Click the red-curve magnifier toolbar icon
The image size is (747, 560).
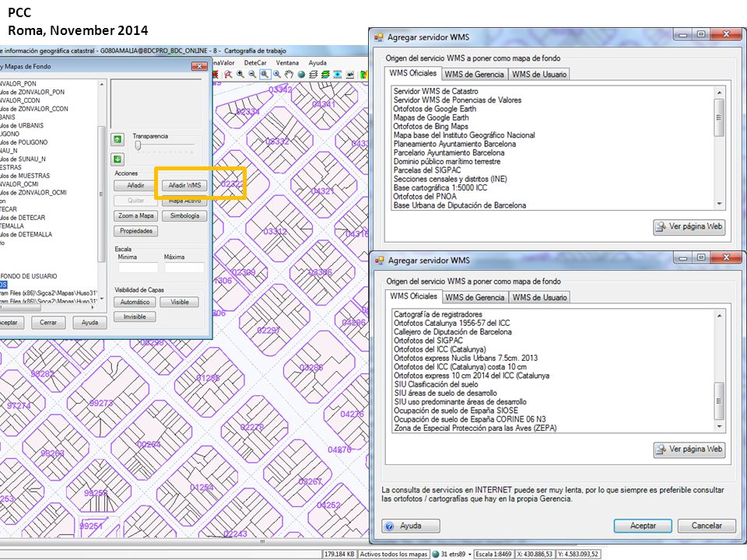pyautogui.click(x=228, y=75)
